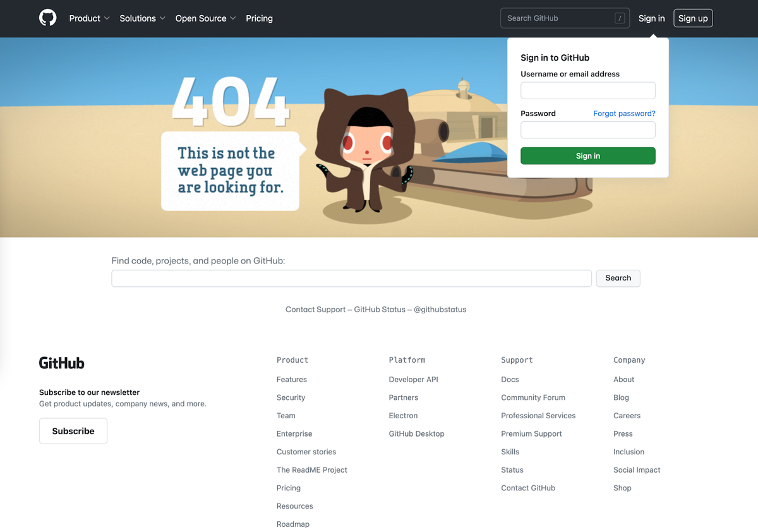This screenshot has width=758, height=532.
Task: Open Blog footer link
Action: click(622, 397)
